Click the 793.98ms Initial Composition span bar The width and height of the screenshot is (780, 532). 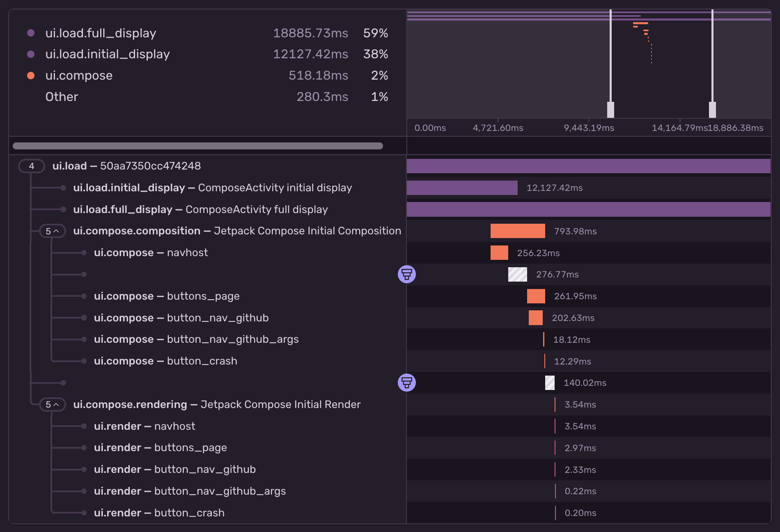click(x=517, y=231)
